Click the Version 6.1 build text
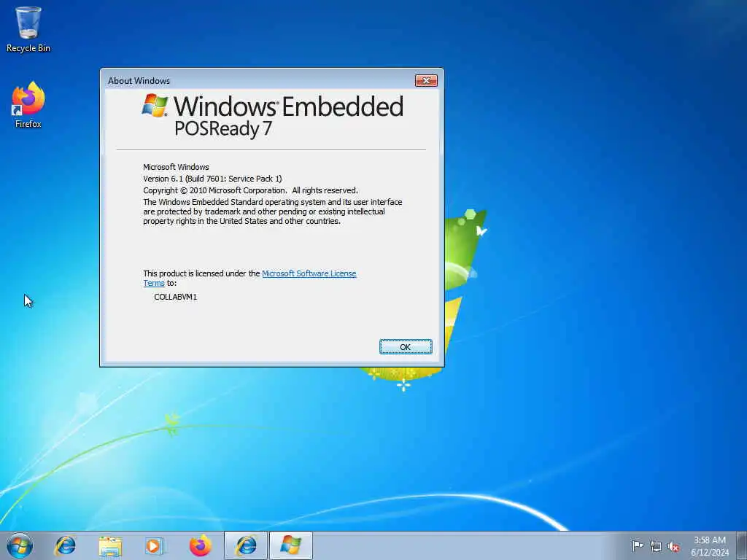This screenshot has height=560, width=747. [x=212, y=179]
